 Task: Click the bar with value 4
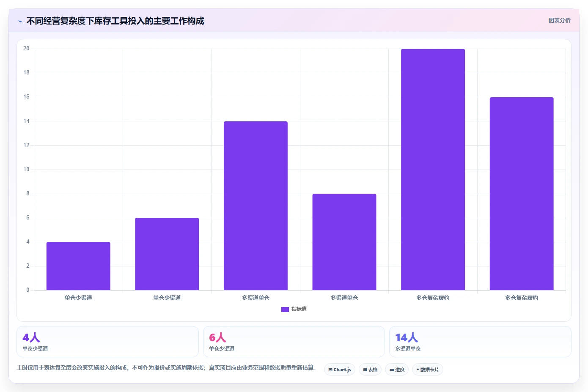point(78,266)
